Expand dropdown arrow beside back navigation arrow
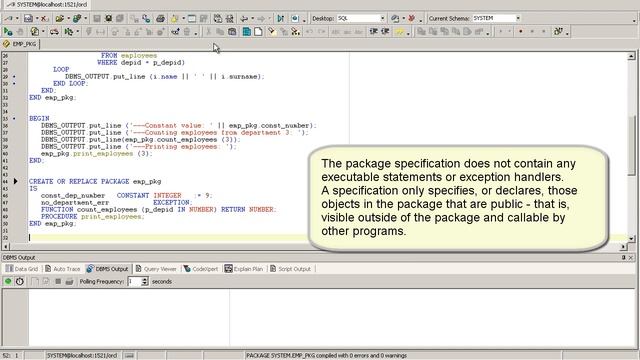Screen dimensions: 640x360 pos(252,18)
